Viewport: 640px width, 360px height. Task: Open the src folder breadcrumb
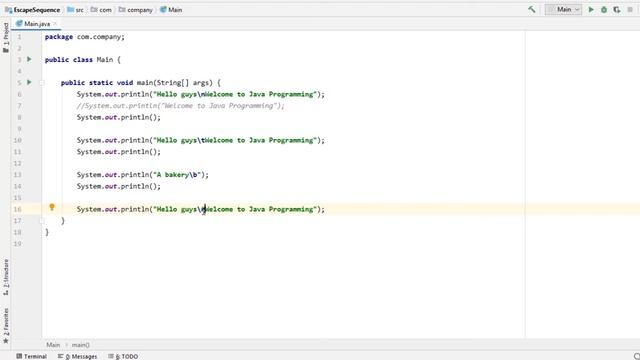76,9
